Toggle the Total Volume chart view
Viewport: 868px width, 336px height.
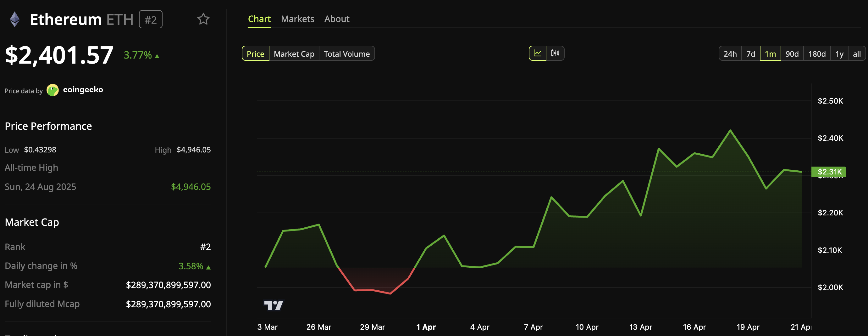(347, 53)
